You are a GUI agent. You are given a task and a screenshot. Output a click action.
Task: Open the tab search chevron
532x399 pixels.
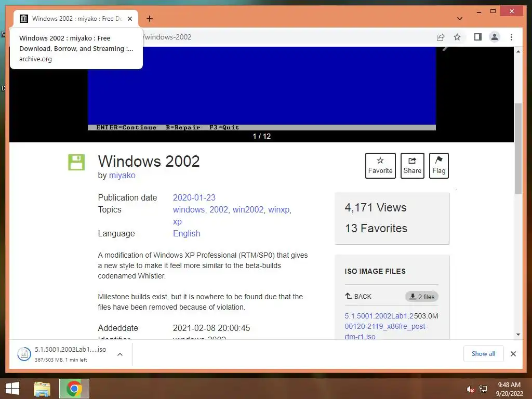coord(460,19)
